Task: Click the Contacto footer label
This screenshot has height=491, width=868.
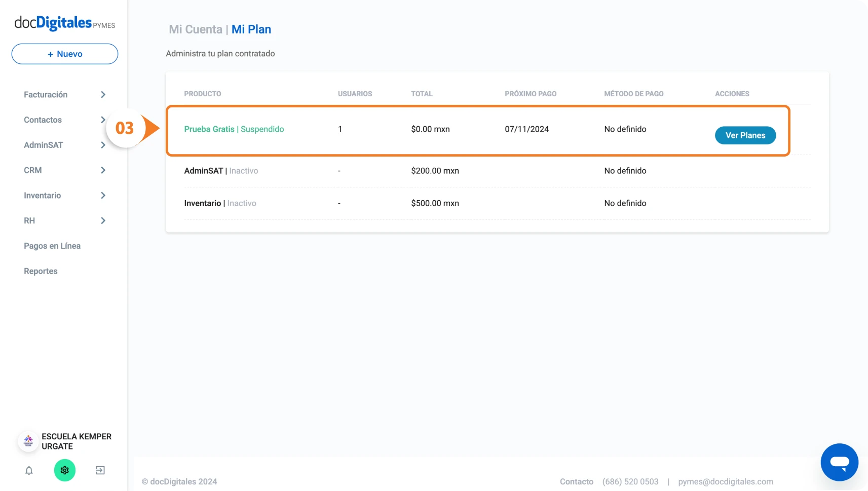Action: click(577, 482)
